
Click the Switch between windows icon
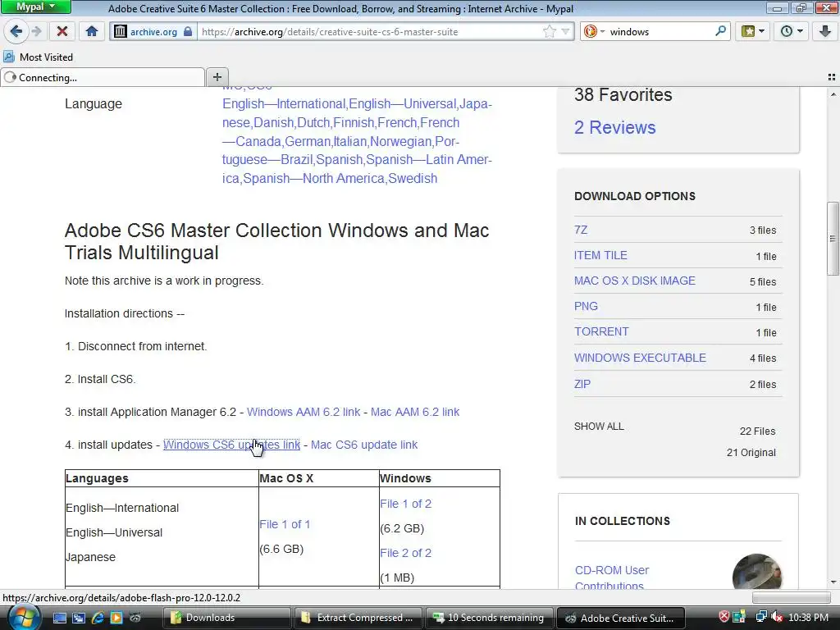click(78, 618)
